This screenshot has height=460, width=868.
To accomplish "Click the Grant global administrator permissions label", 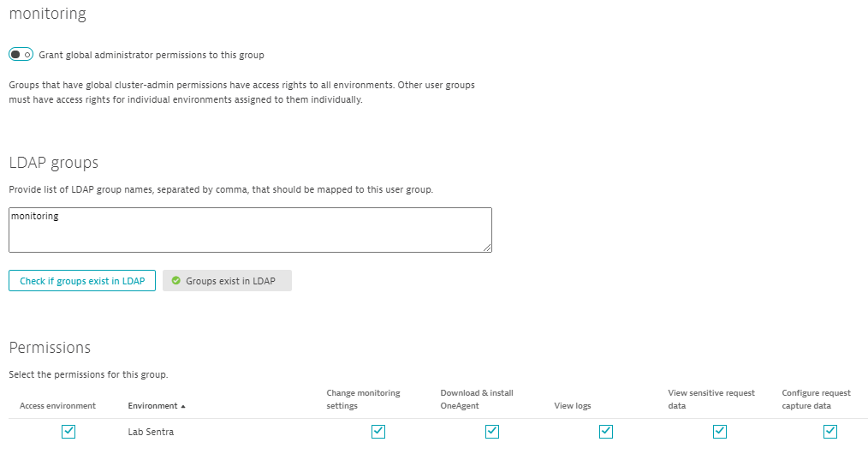I will pos(152,55).
